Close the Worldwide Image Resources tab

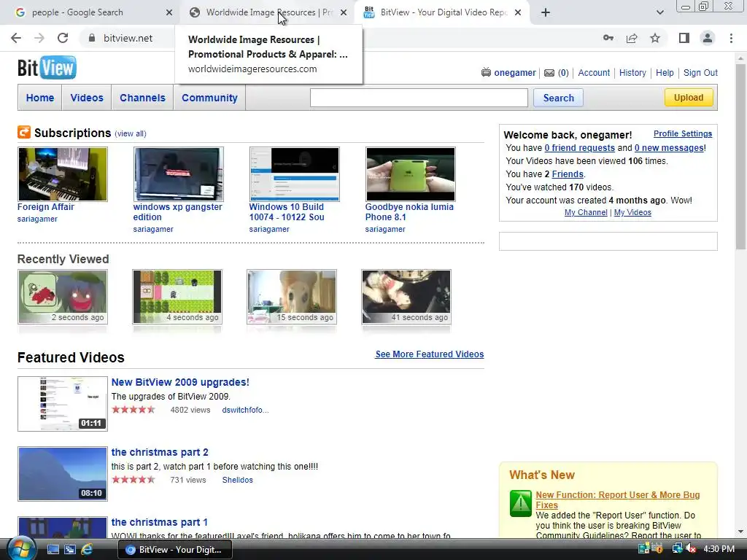click(x=344, y=12)
